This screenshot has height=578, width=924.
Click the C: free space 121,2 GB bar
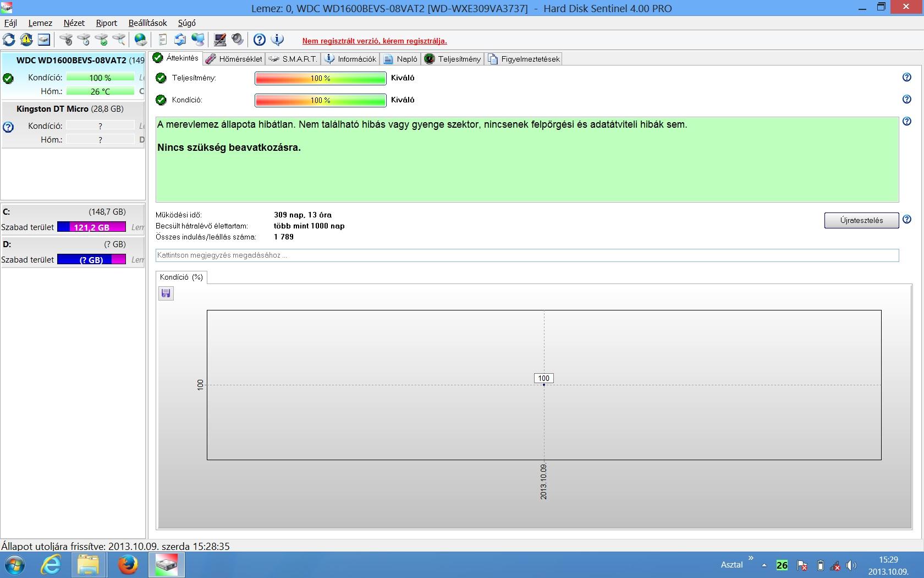91,227
